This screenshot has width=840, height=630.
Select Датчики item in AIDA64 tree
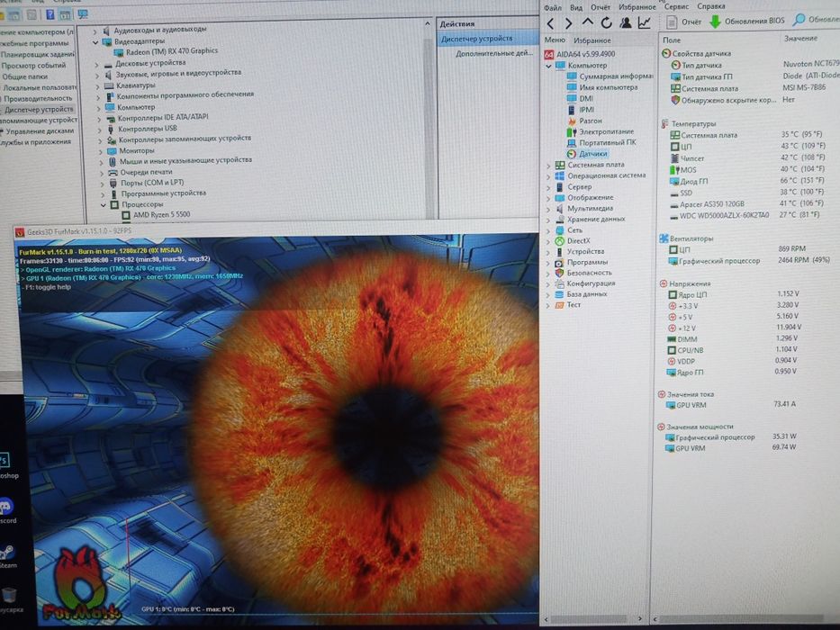(587, 153)
